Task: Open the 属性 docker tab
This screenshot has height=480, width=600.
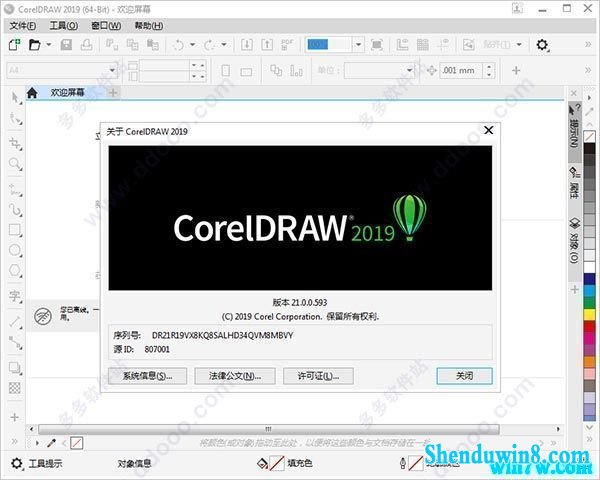Action: (574, 183)
